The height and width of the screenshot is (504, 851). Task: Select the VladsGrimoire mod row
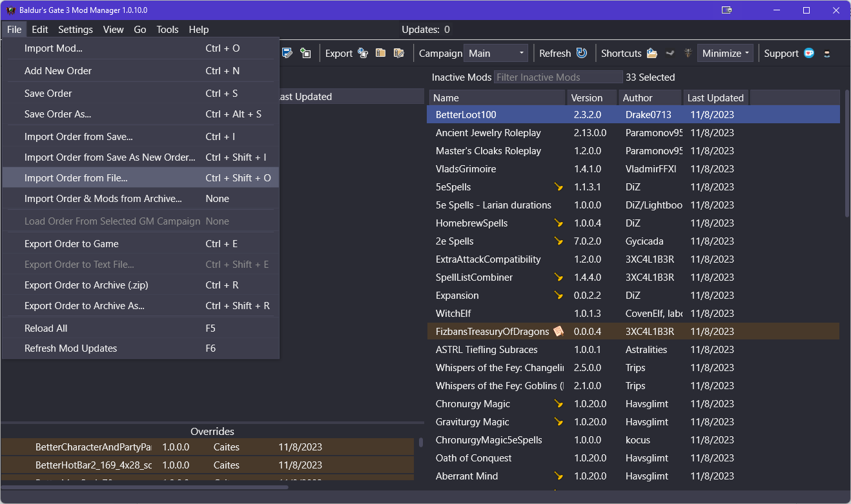(633, 169)
